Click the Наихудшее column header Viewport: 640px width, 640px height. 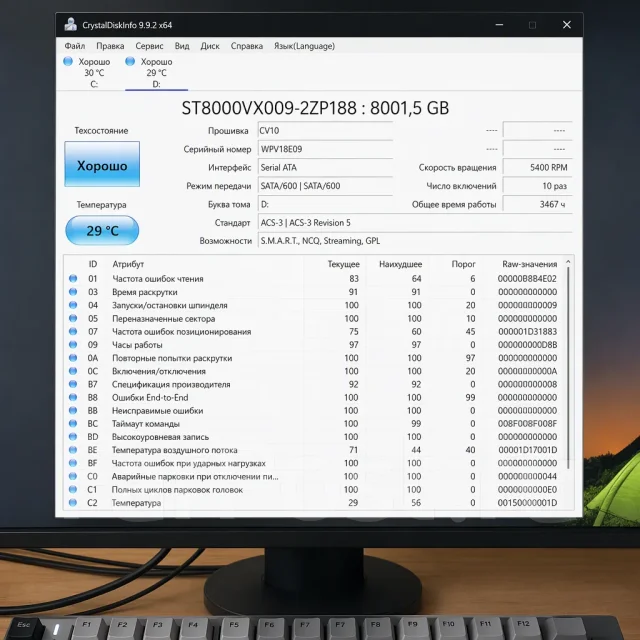point(400,264)
